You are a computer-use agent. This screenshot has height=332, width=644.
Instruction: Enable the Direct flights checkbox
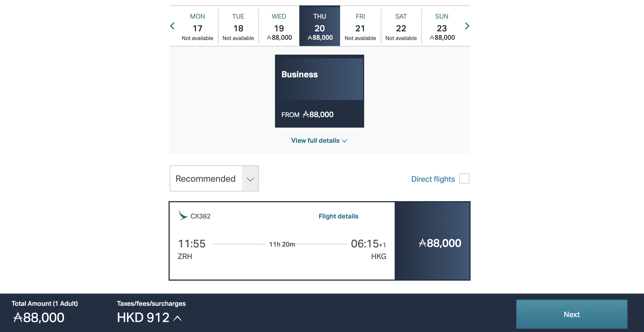pos(464,178)
